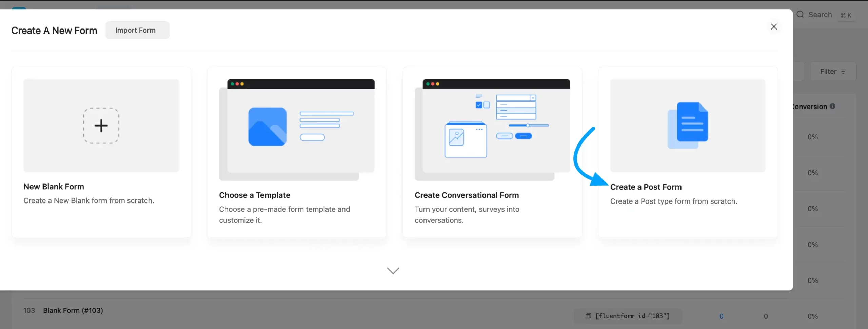Click the copy icon beside the shortcode
Viewport: 868px width, 329px height.
[588, 316]
